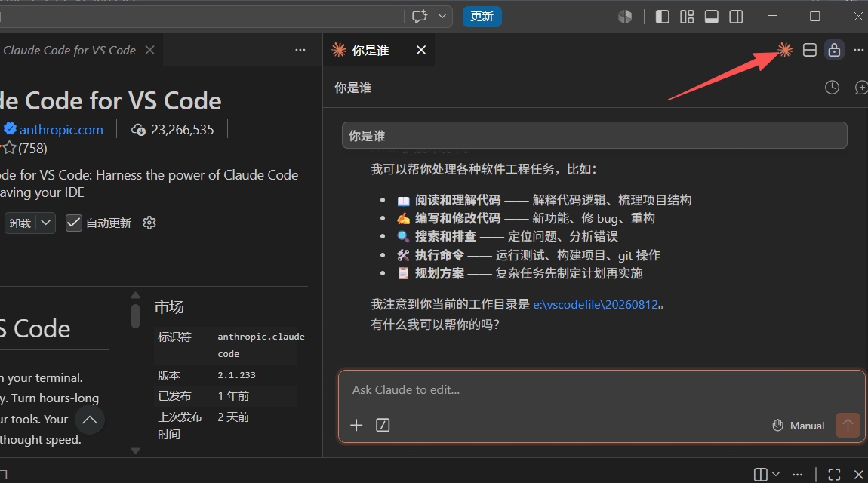Click the 上次发布时间 value 2 天前
This screenshot has height=483, width=868.
(233, 417)
